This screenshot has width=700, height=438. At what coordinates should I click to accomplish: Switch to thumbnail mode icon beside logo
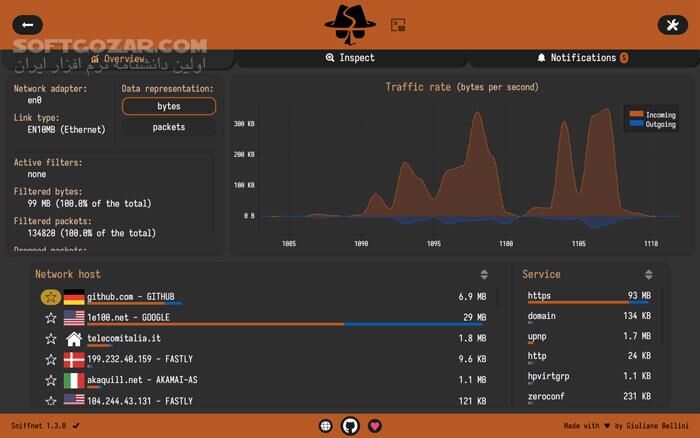(x=398, y=25)
